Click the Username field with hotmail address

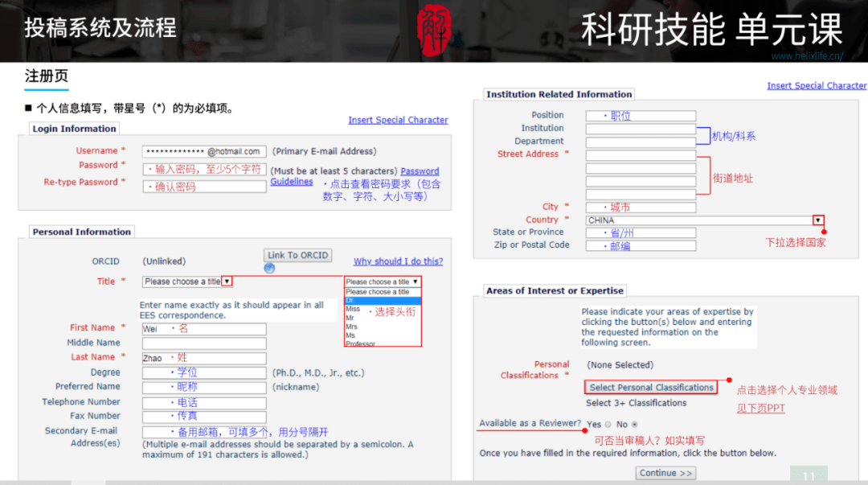point(204,151)
